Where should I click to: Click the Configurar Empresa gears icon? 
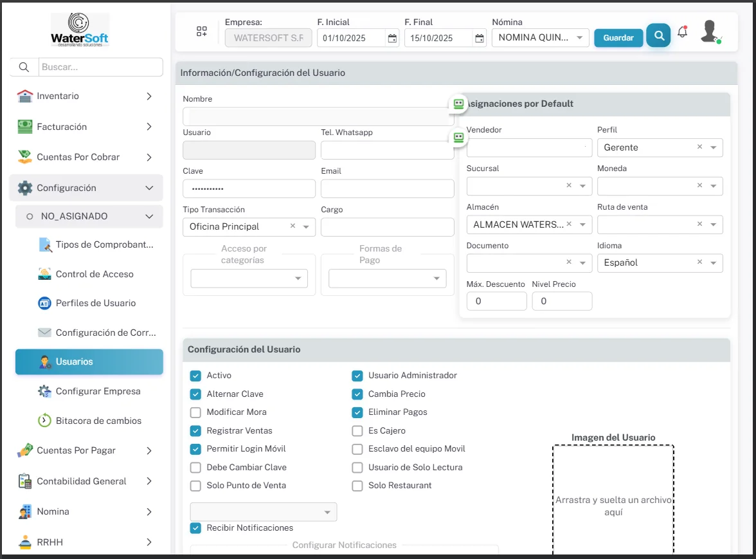point(45,391)
